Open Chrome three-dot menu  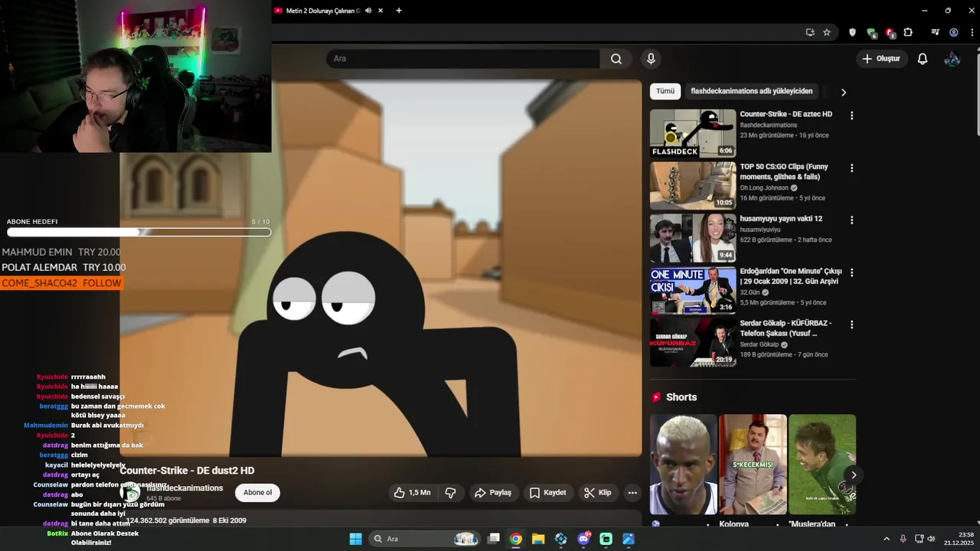[x=972, y=32]
